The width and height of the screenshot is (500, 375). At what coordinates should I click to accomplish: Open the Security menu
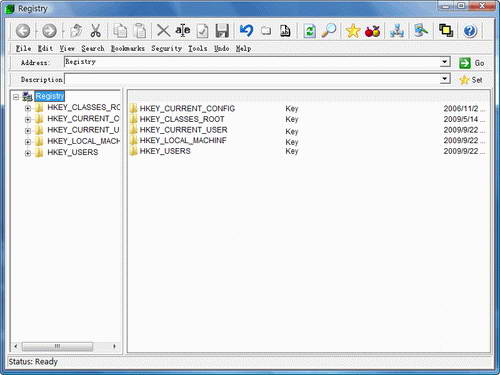tap(166, 49)
